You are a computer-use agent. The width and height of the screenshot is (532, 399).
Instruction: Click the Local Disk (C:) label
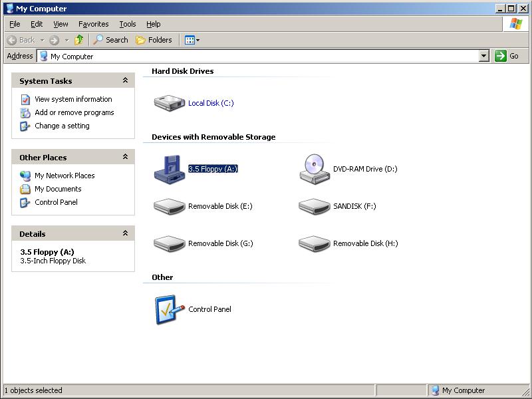[211, 103]
